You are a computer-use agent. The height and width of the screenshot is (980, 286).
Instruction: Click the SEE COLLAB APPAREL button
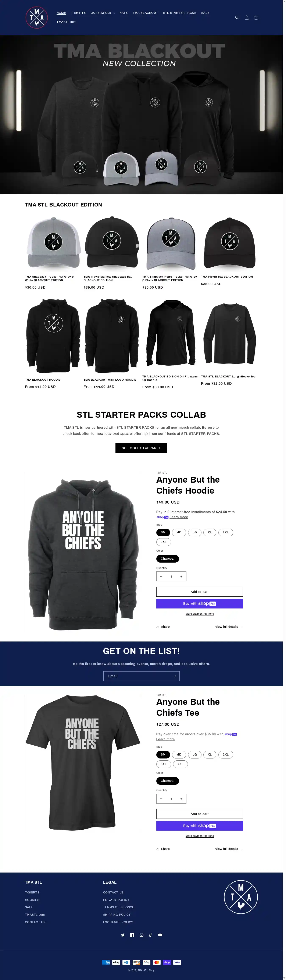pyautogui.click(x=141, y=448)
